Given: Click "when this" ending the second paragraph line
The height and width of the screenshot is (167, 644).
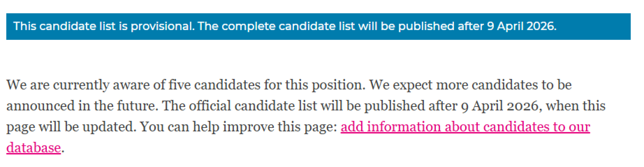Looking at the screenshot, I should (576, 106).
